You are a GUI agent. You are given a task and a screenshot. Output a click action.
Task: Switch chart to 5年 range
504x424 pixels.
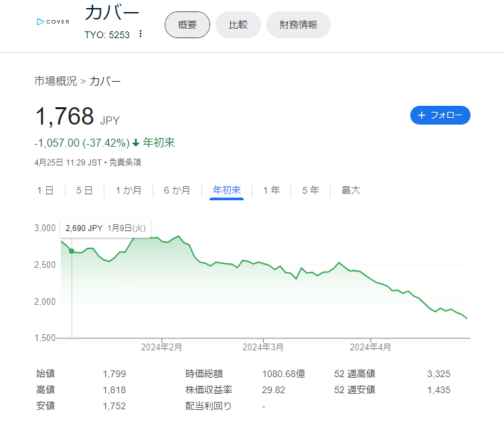tap(311, 190)
